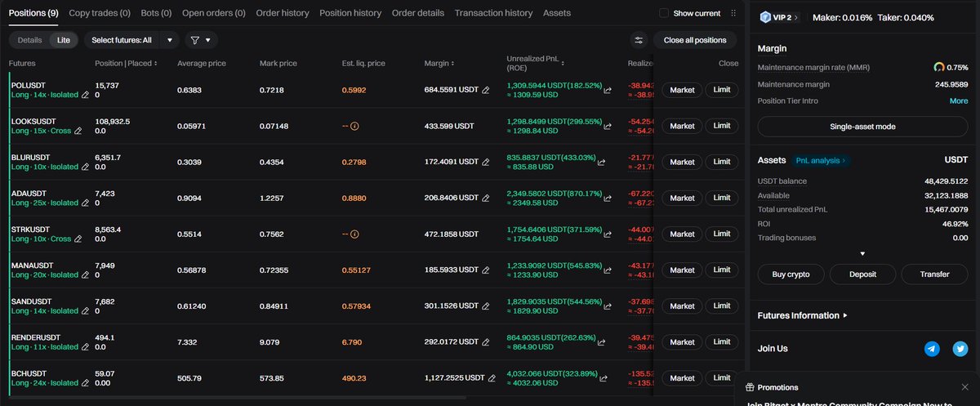Open STRKUSDT liquidation price info icon
Screen dimensions: 980x406
354,234
